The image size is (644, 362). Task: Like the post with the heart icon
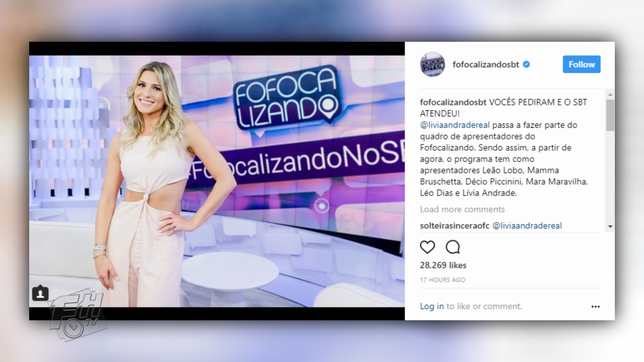(x=427, y=247)
